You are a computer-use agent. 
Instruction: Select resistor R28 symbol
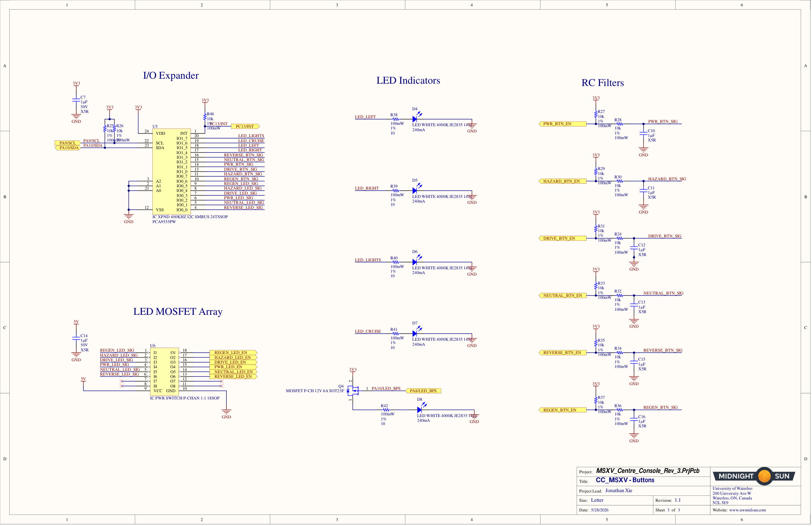point(619,124)
